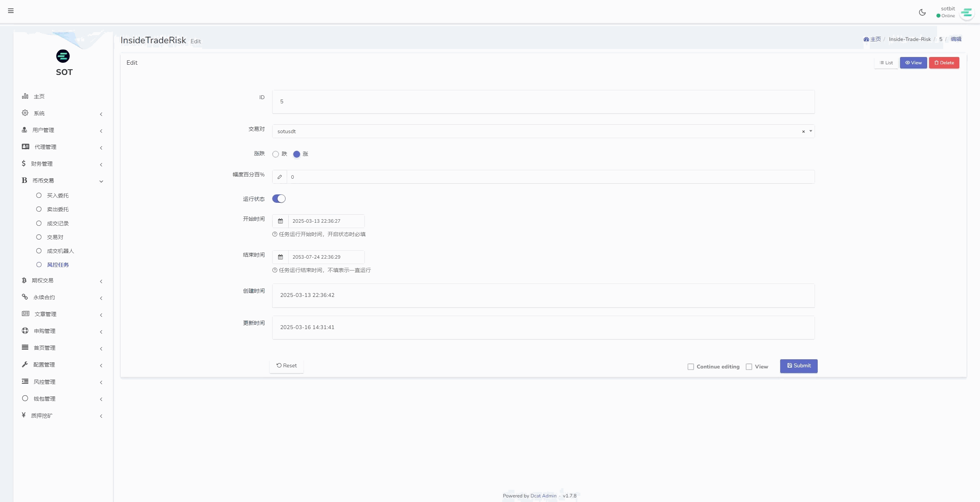This screenshot has height=502, width=980.
Task: Tick the View checkbox near Submit
Action: 749,367
